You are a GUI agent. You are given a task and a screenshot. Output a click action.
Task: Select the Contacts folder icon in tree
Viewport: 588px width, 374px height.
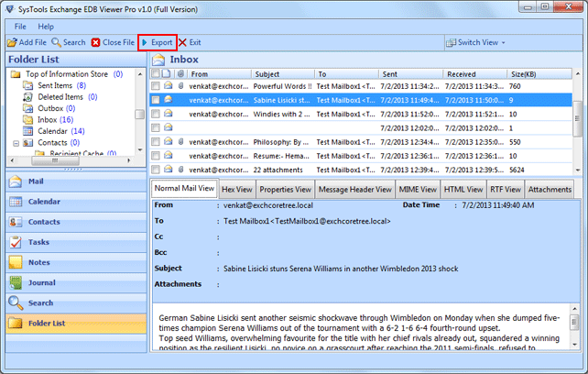[27, 143]
